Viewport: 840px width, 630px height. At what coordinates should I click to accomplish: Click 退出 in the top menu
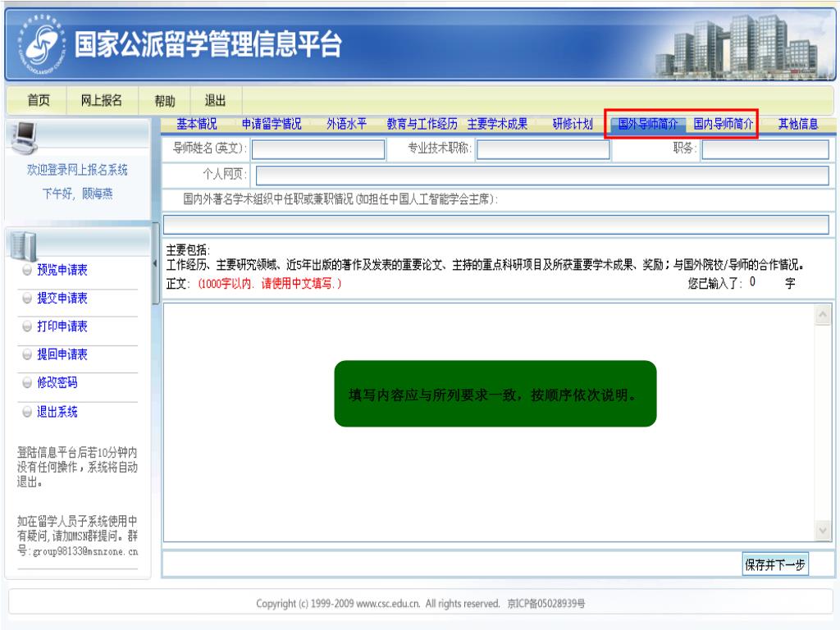216,101
